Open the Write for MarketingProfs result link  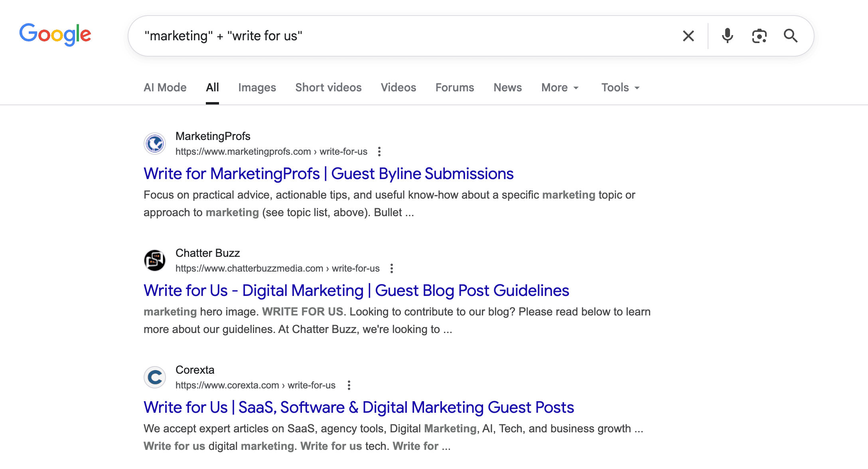tap(328, 173)
